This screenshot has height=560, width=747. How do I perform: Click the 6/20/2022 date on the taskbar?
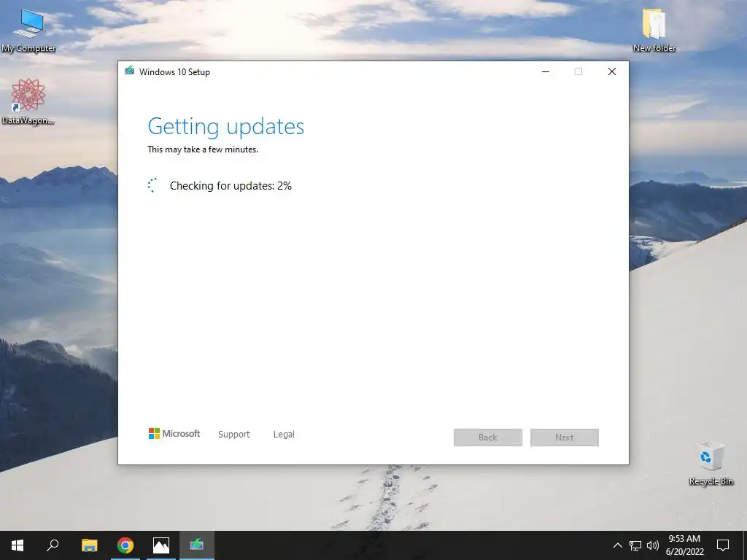click(x=684, y=552)
